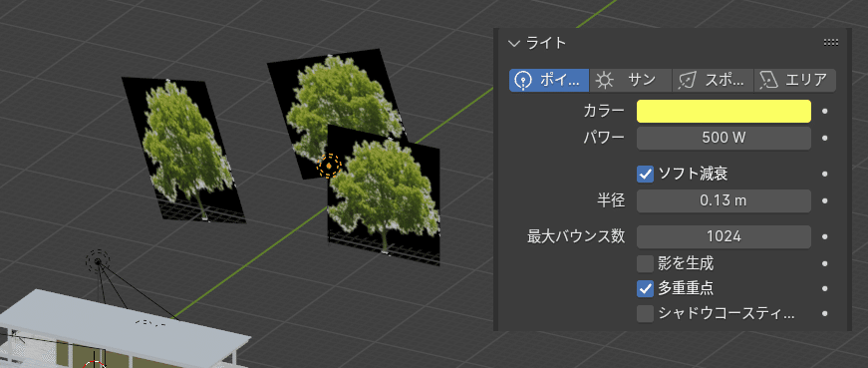Screen dimensions: 868x368
Task: Toggle the ソフト減衰 checkbox
Action: [645, 174]
